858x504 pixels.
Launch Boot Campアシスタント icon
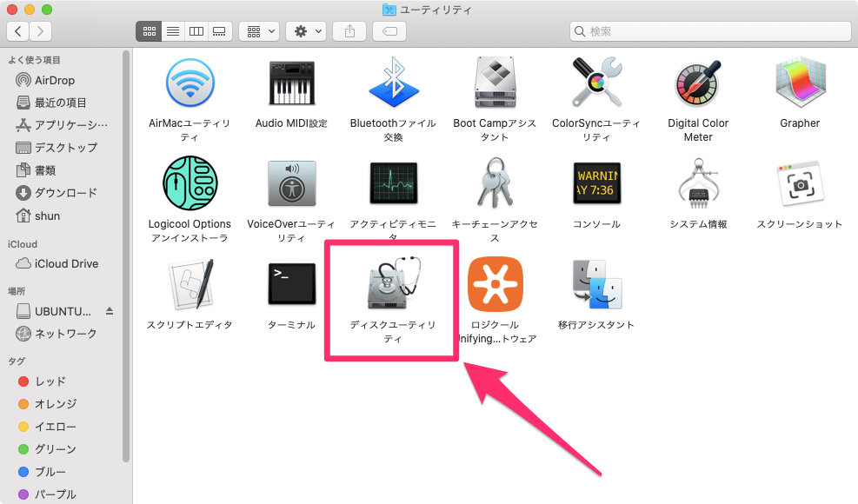pos(495,83)
